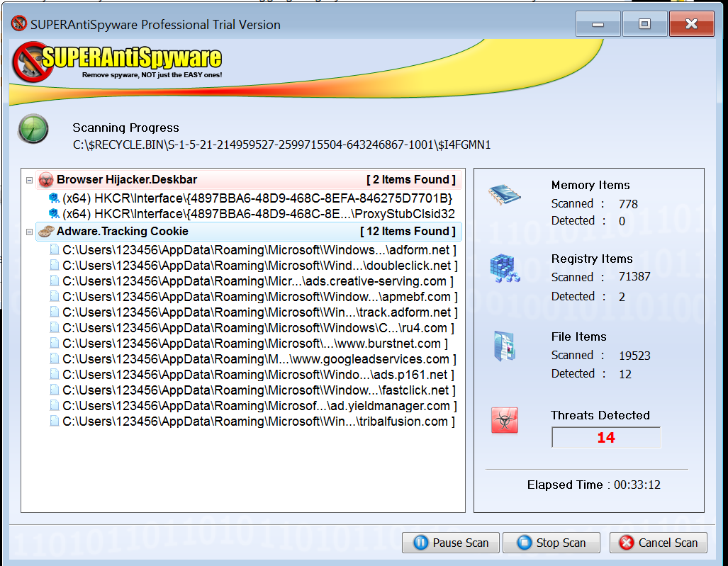Click the Memory scanned value 778
This screenshot has width=728, height=566.
click(628, 204)
